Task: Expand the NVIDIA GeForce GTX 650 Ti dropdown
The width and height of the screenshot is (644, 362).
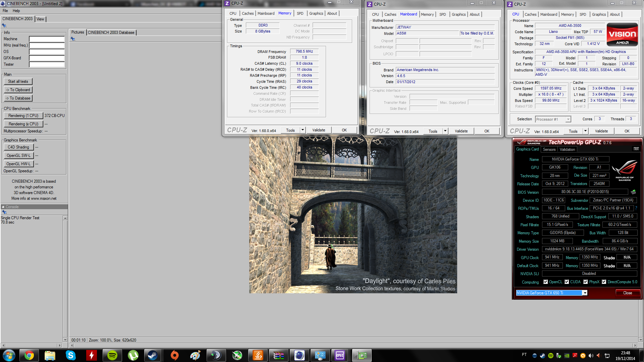Action: click(x=585, y=293)
